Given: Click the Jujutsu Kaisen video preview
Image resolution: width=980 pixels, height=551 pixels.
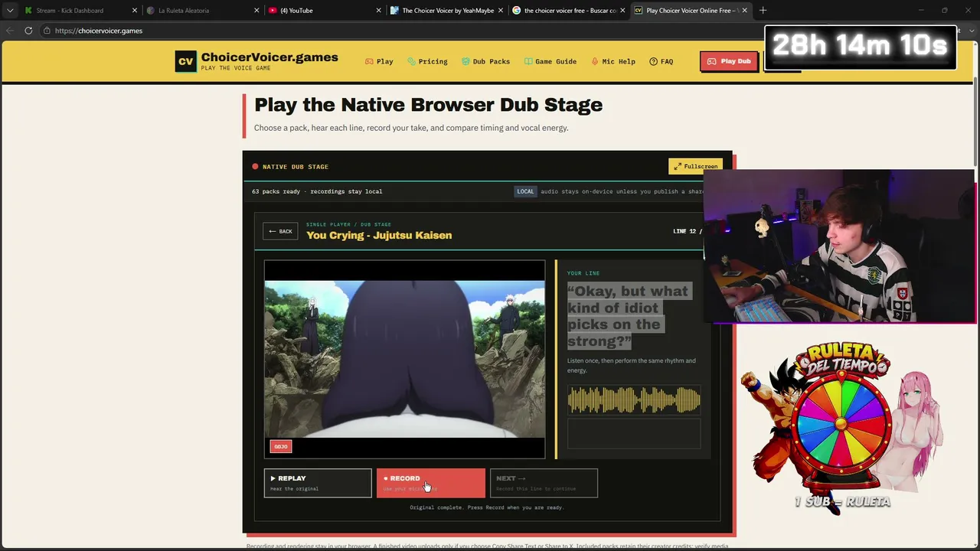Looking at the screenshot, I should [x=405, y=360].
